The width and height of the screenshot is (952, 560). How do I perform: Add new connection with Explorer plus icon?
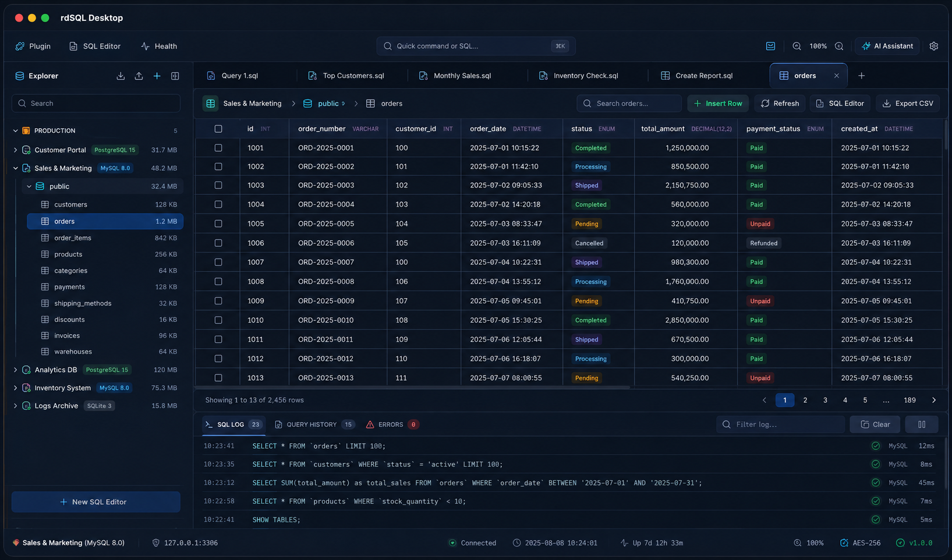pyautogui.click(x=157, y=76)
